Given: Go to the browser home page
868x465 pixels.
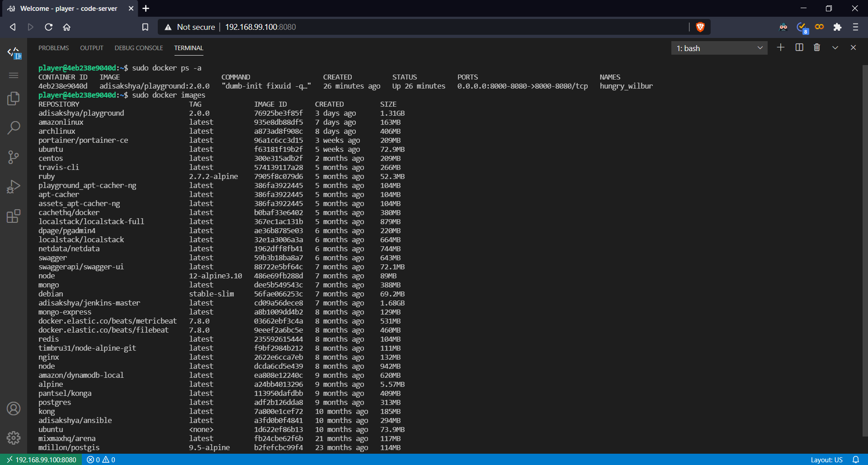Looking at the screenshot, I should click(x=66, y=27).
